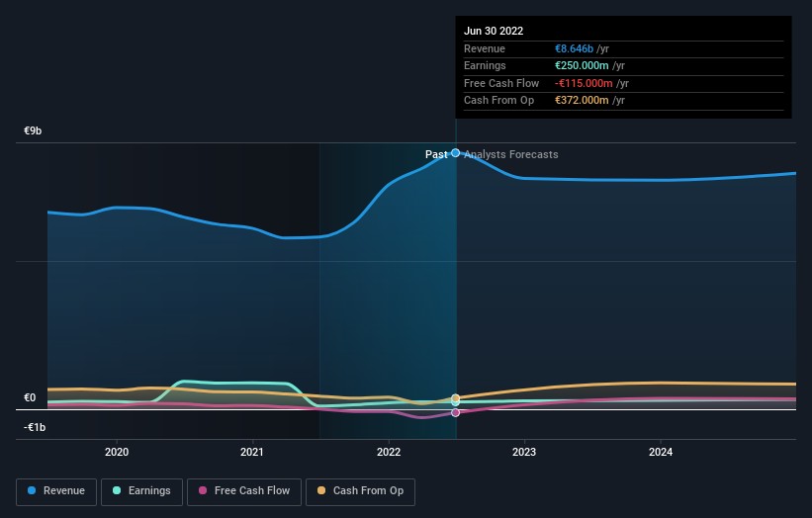Click the Analysts Forecasts label
This screenshot has height=518, width=812.
tap(511, 154)
